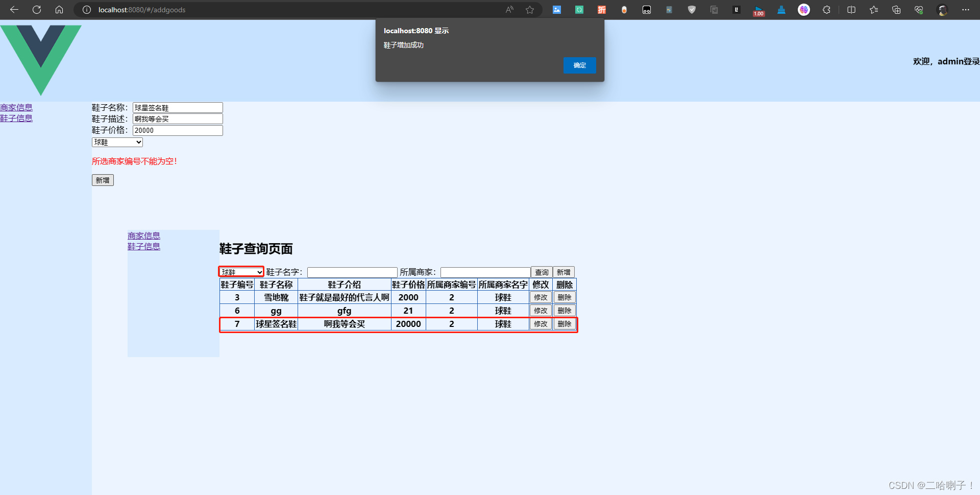980x495 pixels.
Task: Open the green circular-arrows extension icon
Action: point(579,10)
